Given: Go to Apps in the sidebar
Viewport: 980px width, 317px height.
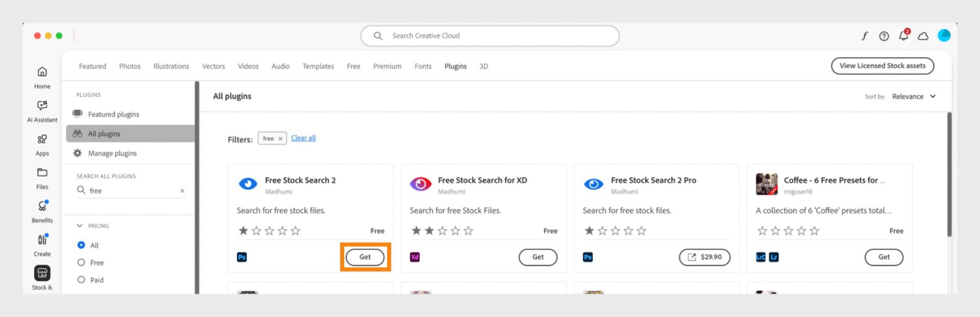Looking at the screenshot, I should [42, 145].
